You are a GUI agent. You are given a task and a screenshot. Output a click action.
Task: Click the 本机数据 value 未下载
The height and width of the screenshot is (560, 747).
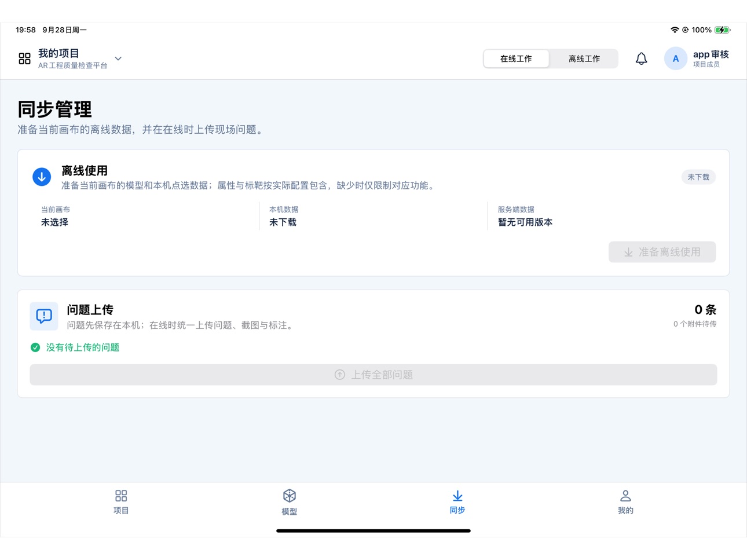(x=283, y=222)
